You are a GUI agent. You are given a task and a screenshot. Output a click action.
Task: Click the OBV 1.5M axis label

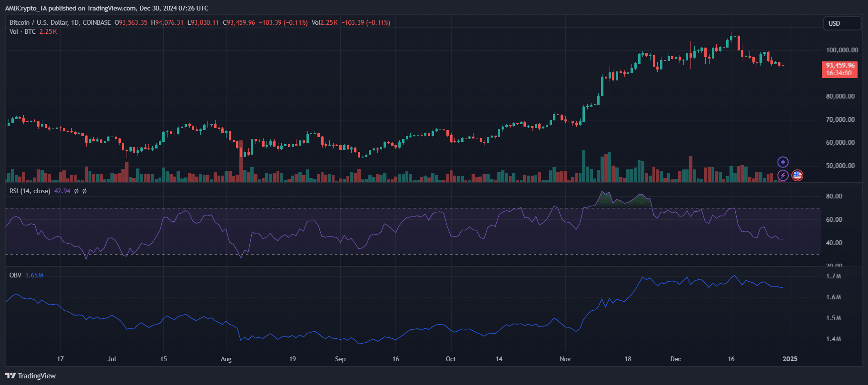[x=834, y=318]
